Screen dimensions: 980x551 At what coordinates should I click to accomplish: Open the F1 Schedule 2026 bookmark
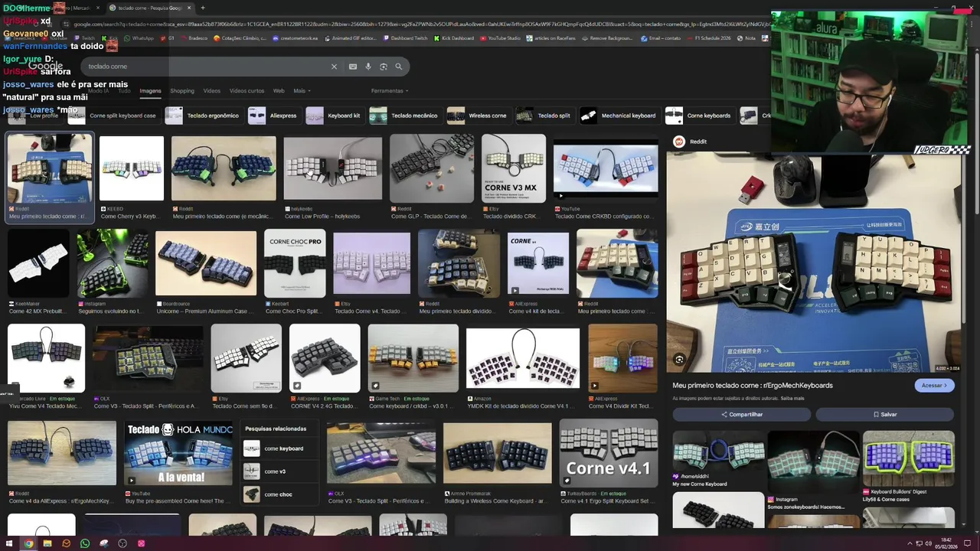[709, 38]
